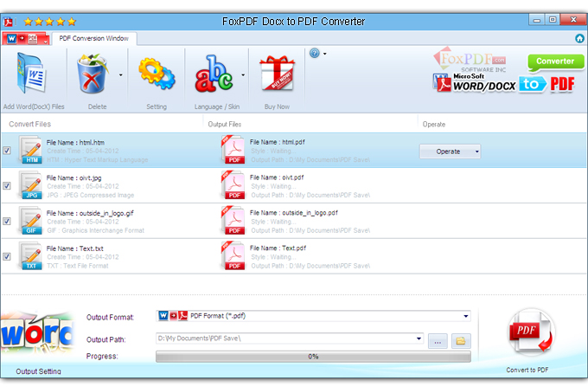Click the FoxPDF app icon in title bar
The height and width of the screenshot is (387, 588).
point(9,22)
